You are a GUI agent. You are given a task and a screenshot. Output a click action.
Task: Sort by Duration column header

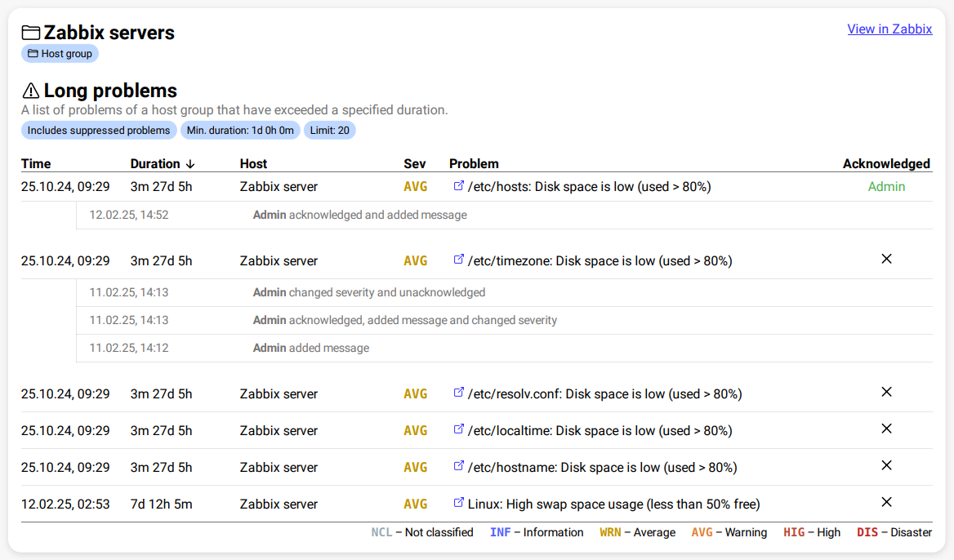pyautogui.click(x=163, y=163)
